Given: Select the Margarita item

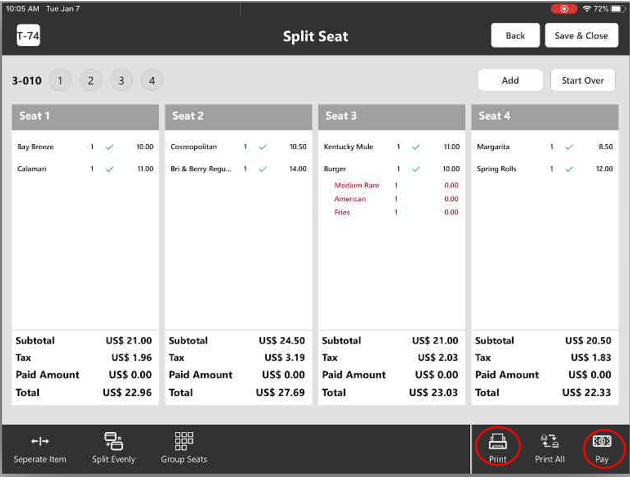Looking at the screenshot, I should (544, 147).
